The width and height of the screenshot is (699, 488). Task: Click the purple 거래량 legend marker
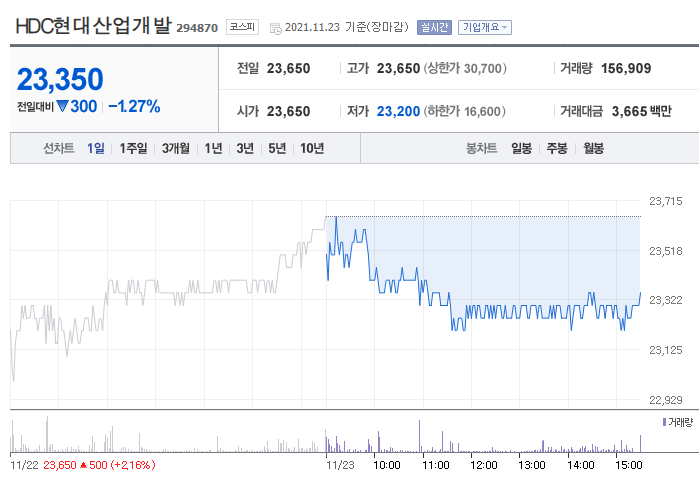664,422
